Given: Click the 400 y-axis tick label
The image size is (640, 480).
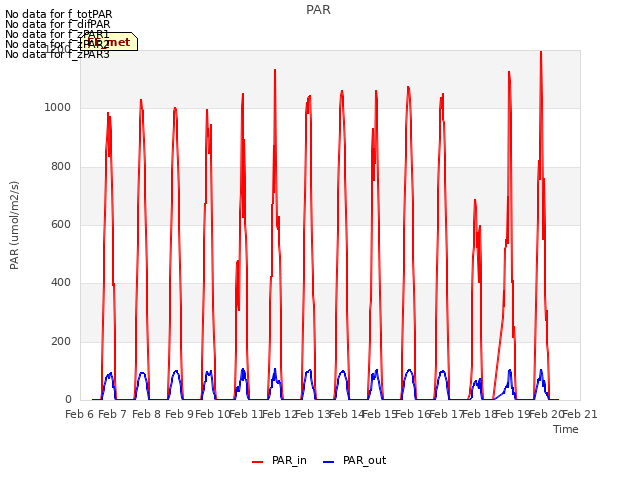Looking at the screenshot, I should 61,282.
